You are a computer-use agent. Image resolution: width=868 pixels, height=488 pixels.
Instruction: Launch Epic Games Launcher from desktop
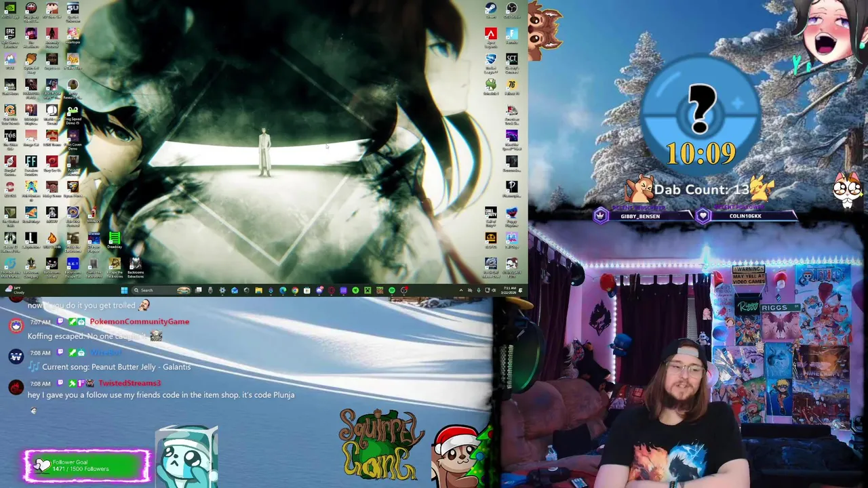click(10, 35)
